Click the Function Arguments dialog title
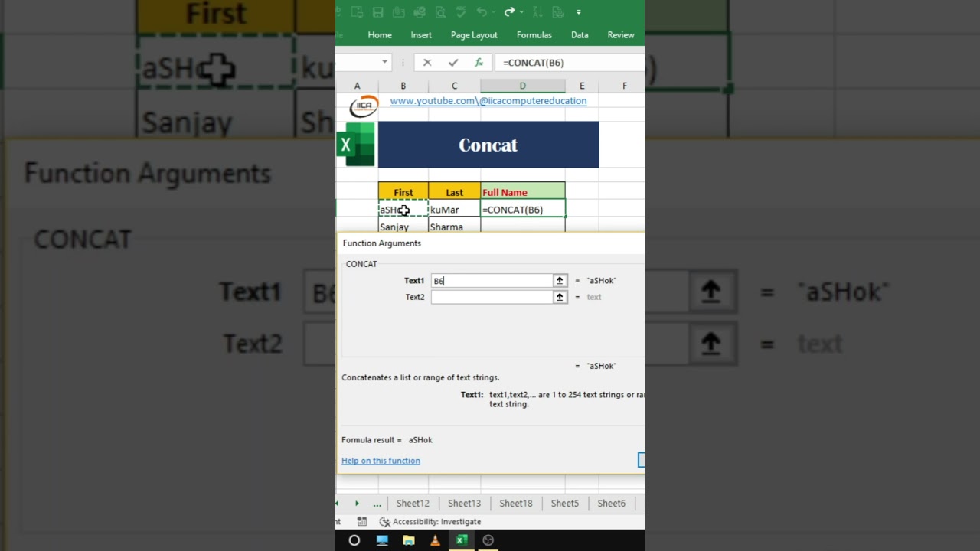980x551 pixels. tap(382, 243)
